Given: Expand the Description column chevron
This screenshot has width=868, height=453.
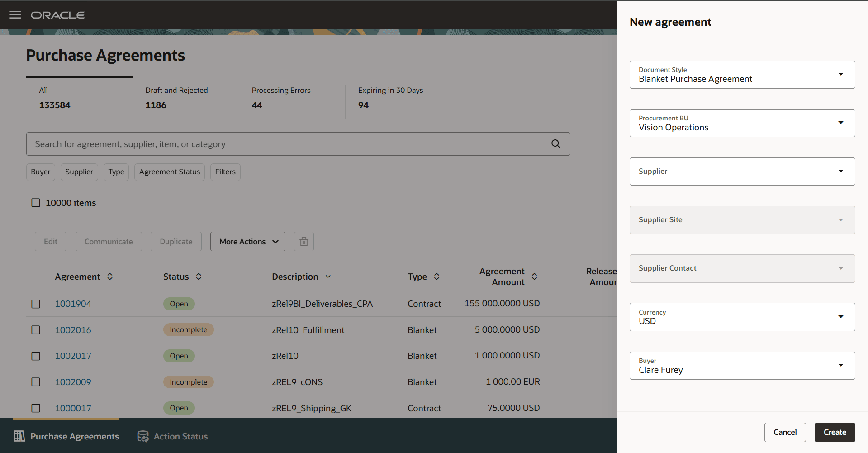Looking at the screenshot, I should (328, 277).
